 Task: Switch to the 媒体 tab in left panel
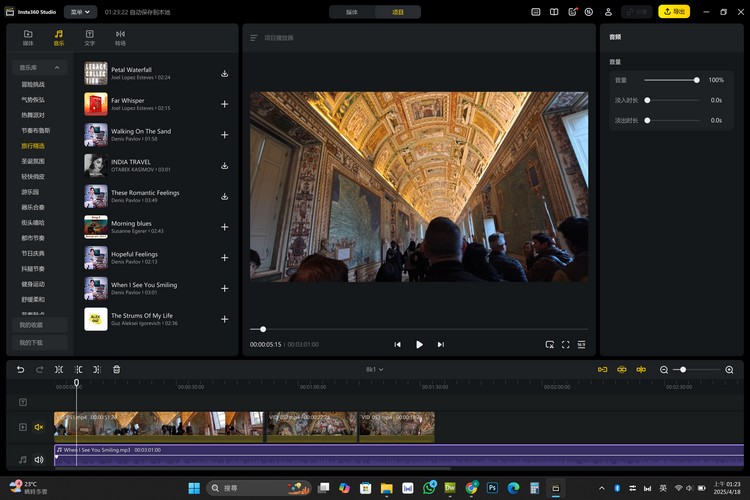pyautogui.click(x=28, y=37)
